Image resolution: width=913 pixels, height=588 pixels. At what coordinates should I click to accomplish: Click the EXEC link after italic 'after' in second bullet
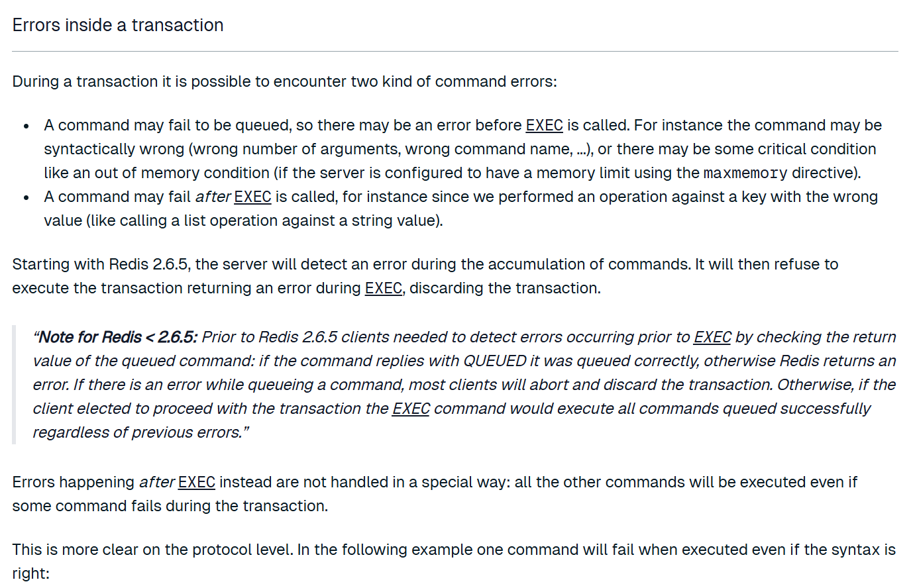tap(252, 197)
